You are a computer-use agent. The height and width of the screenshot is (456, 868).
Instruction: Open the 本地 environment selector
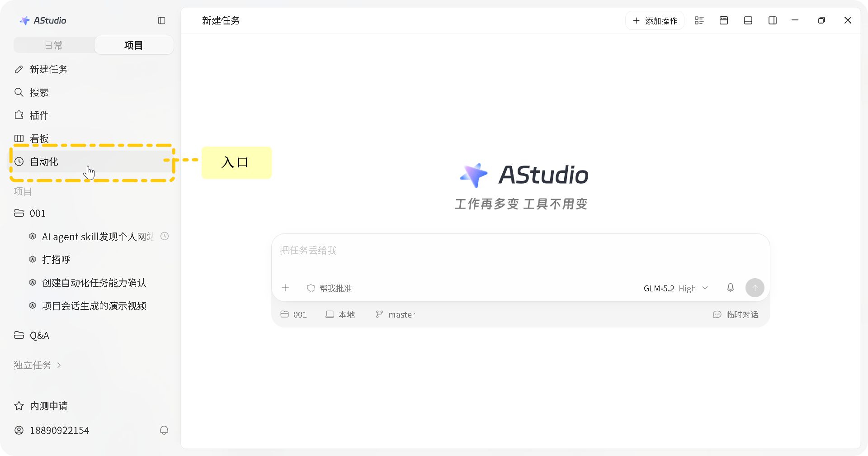point(340,314)
